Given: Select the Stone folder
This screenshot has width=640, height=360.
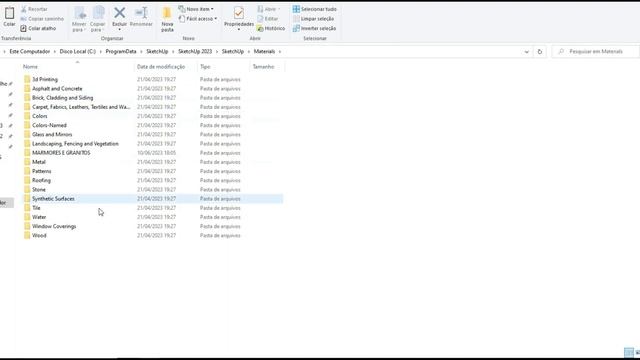Looking at the screenshot, I should pos(39,189).
